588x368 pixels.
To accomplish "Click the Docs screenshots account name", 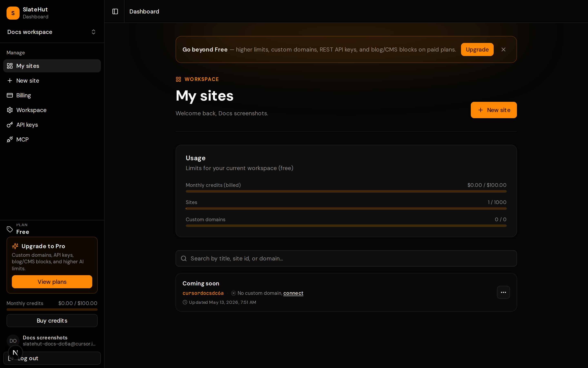I will (x=45, y=338).
